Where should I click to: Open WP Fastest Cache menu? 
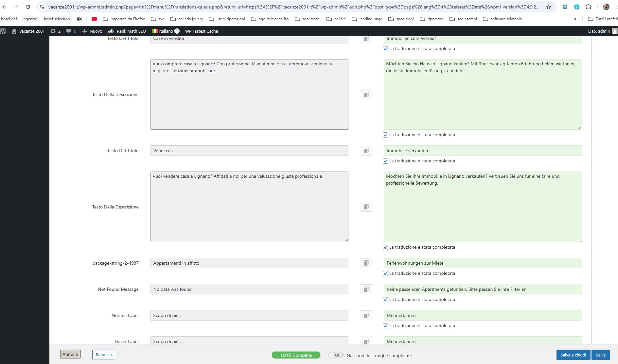(x=201, y=31)
